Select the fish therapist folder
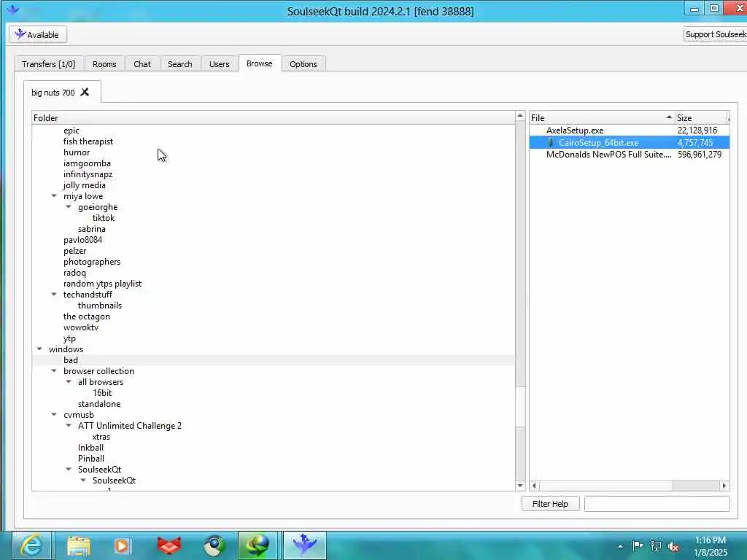The image size is (747, 560). pyautogui.click(x=88, y=141)
